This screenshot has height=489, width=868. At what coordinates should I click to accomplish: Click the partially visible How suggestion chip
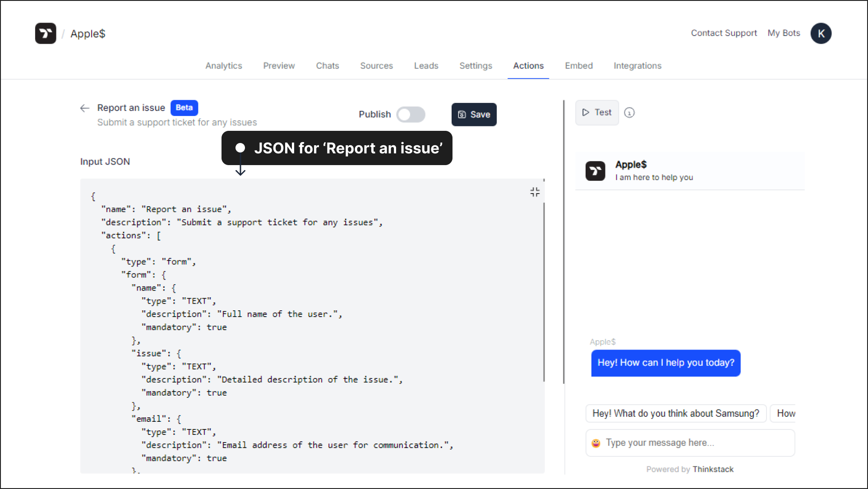point(783,414)
